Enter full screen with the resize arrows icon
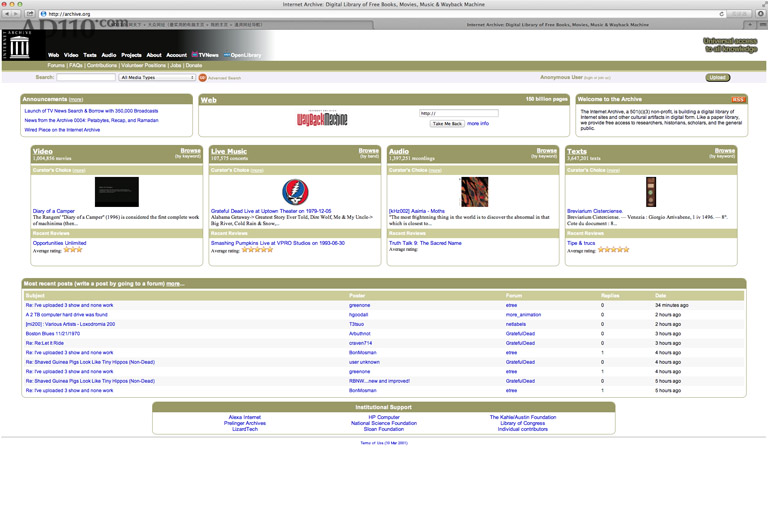 coord(764,4)
